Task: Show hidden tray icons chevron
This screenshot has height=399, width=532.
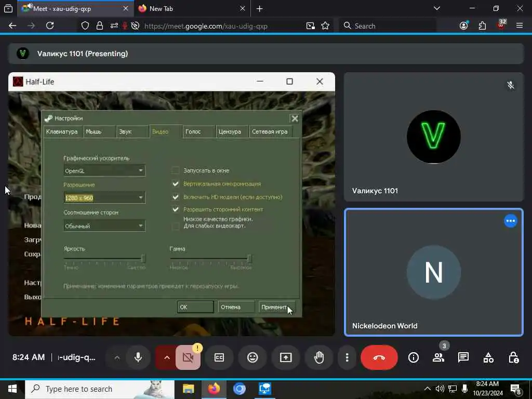Action: click(x=428, y=389)
